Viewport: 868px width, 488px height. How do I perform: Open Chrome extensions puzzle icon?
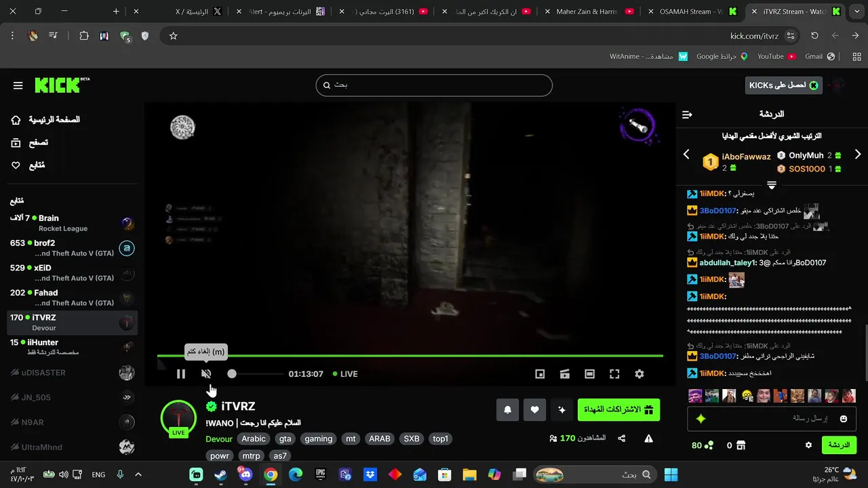84,36
